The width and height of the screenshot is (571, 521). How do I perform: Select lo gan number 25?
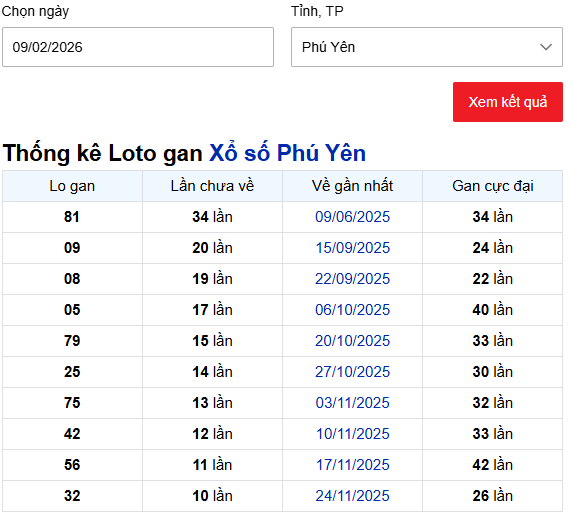click(x=72, y=372)
